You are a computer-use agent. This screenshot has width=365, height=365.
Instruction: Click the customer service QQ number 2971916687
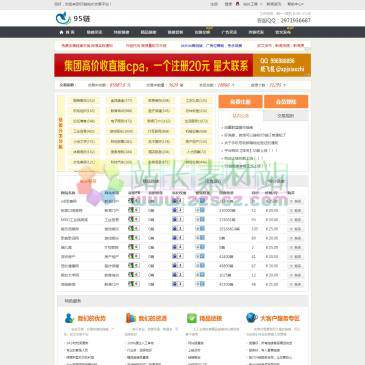(x=296, y=20)
